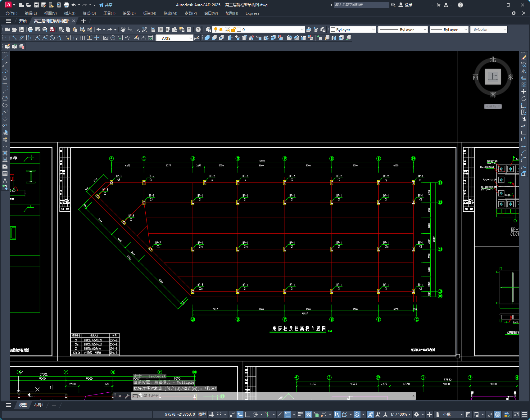This screenshot has width=530, height=420.
Task: Select the Erase tool in modify toolbar
Action: pyautogui.click(x=524, y=57)
